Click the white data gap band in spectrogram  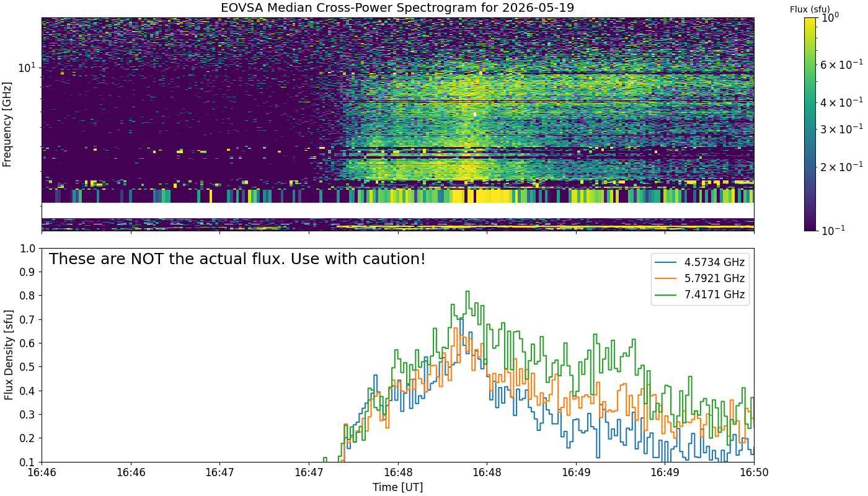coord(397,211)
